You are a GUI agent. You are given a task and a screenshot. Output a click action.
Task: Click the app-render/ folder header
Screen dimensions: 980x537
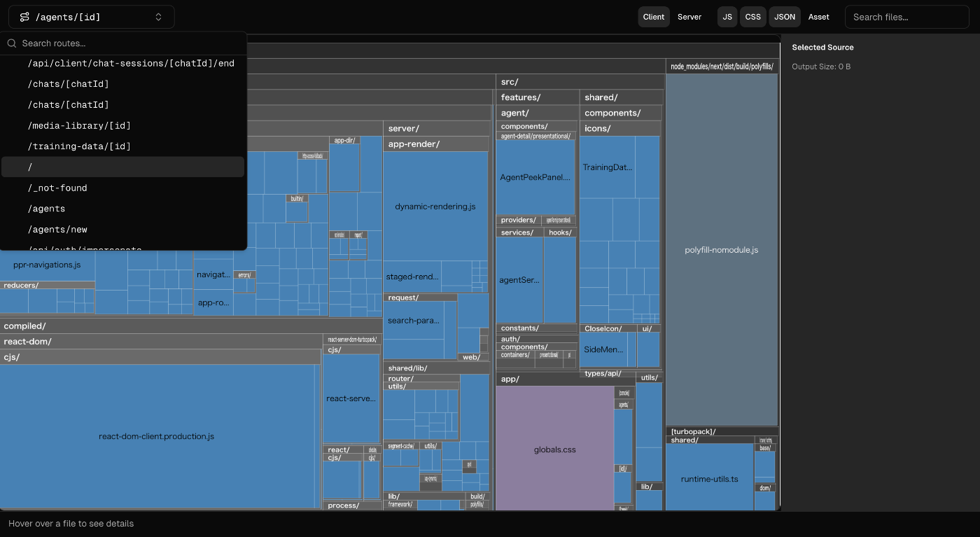pos(435,144)
